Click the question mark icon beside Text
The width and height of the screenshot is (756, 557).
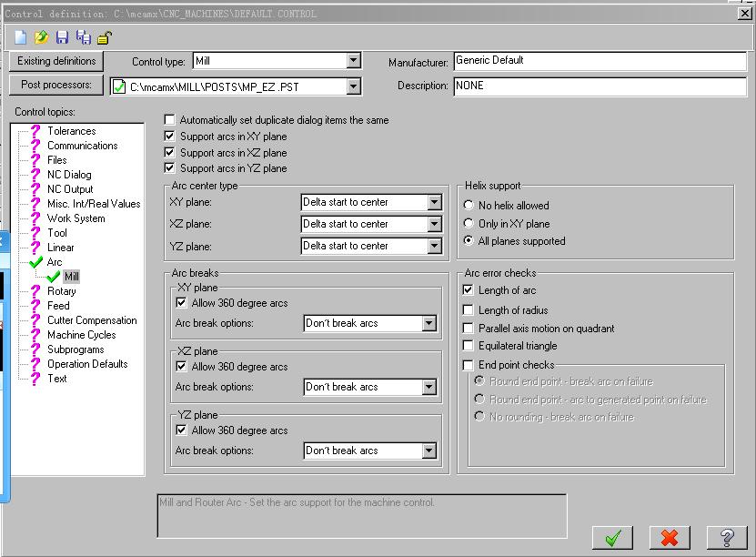pyautogui.click(x=35, y=378)
